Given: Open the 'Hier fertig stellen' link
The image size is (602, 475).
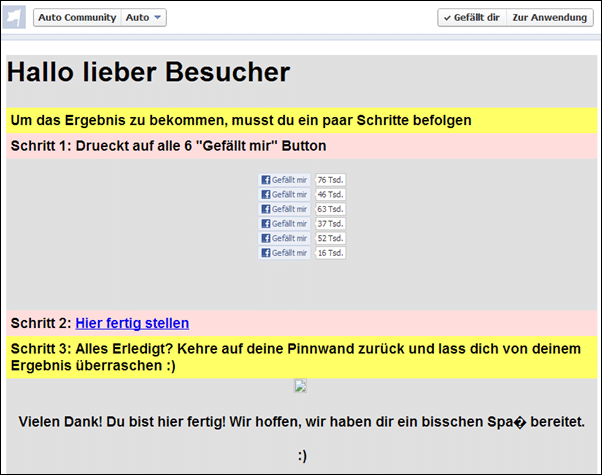Looking at the screenshot, I should [x=132, y=323].
